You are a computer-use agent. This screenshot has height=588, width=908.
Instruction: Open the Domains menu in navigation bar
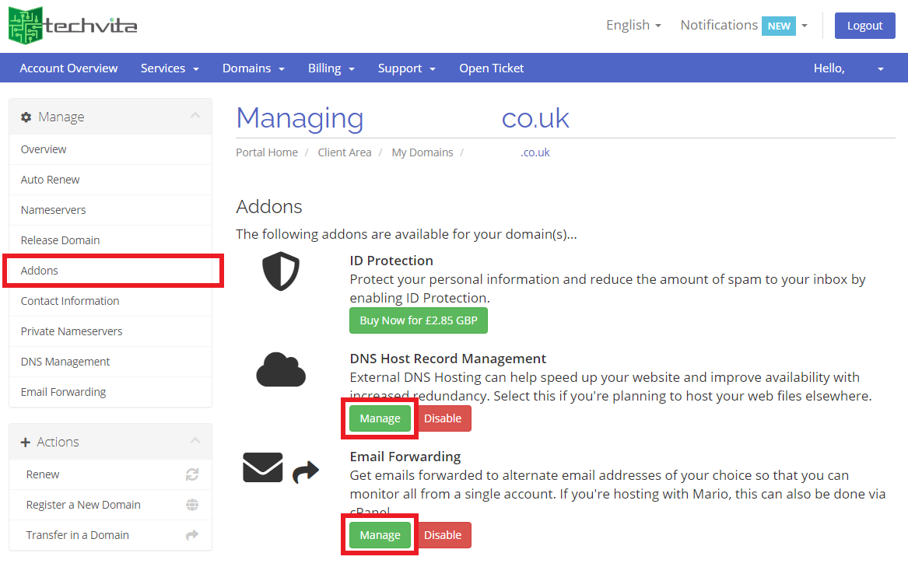[x=253, y=68]
